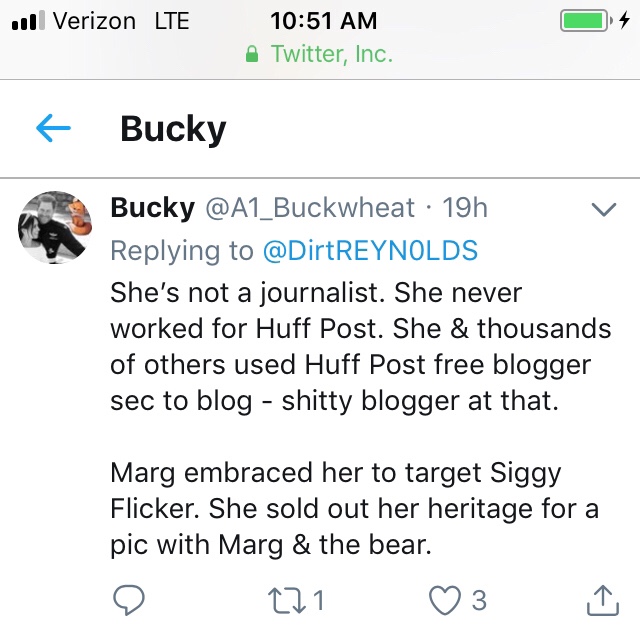Tap the retweet count number 1
Screen dimensions: 640x637
(318, 600)
